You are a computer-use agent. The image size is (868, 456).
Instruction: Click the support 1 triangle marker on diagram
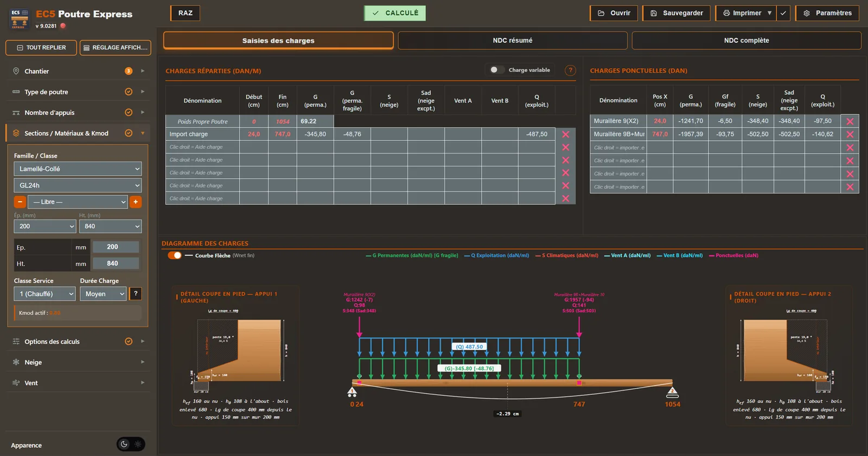point(352,391)
